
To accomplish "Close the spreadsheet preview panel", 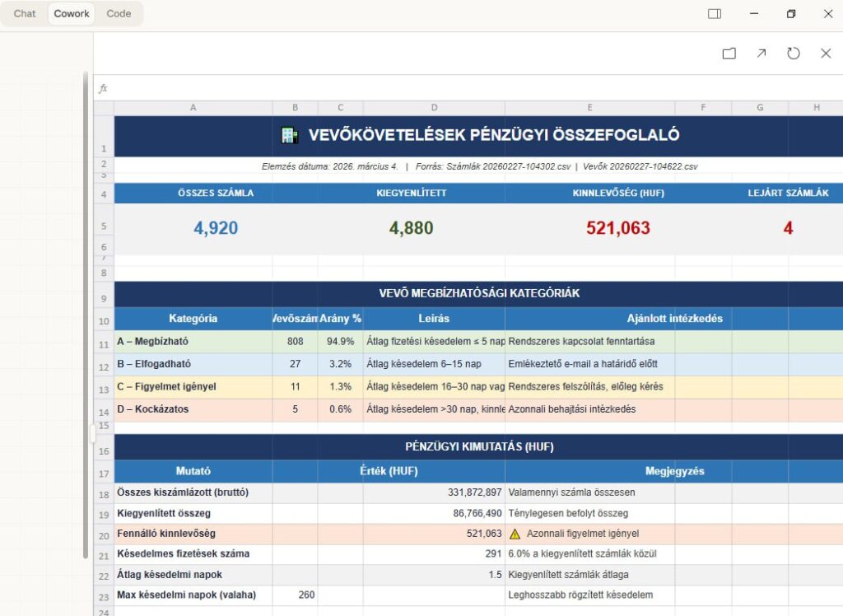I will (826, 54).
